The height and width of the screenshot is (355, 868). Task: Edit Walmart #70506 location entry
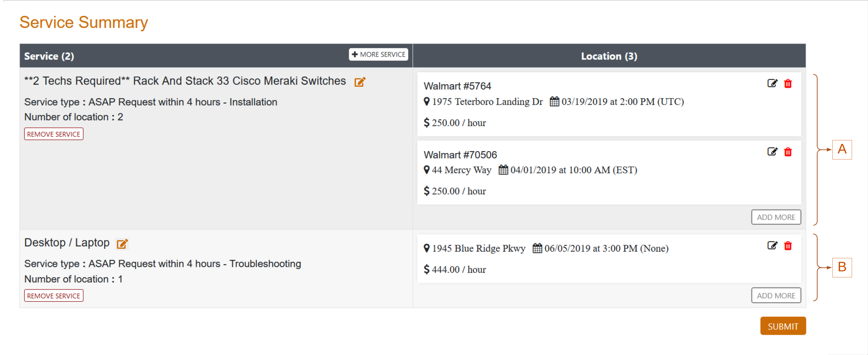(x=772, y=151)
